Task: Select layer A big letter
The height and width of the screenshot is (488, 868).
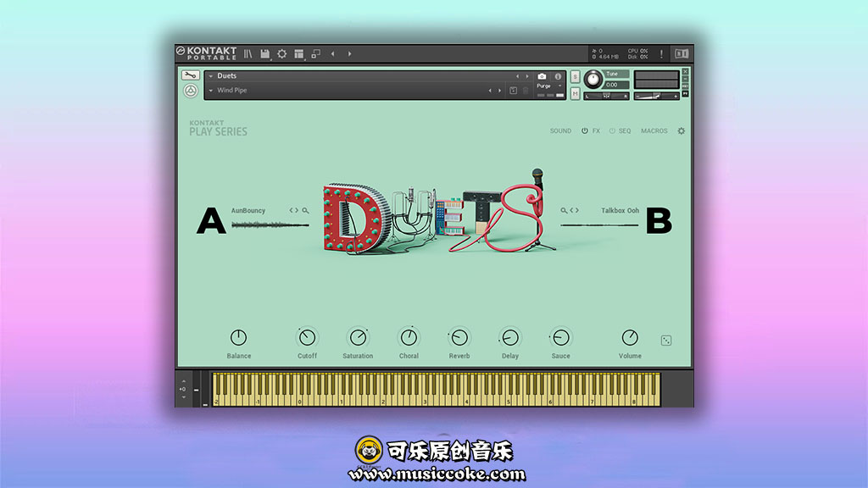Action: pyautogui.click(x=211, y=221)
